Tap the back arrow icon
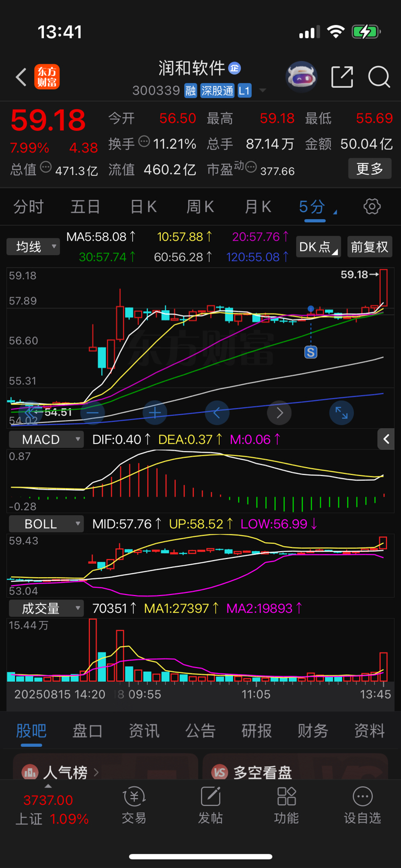 click(21, 77)
